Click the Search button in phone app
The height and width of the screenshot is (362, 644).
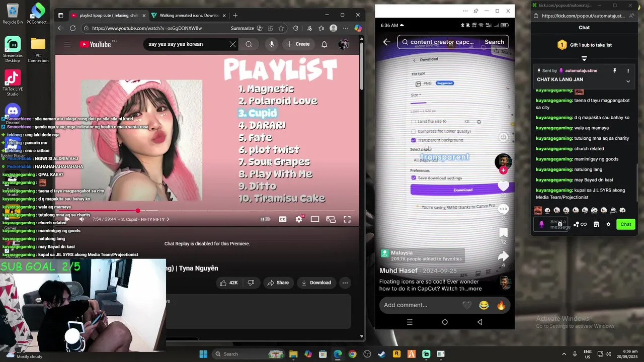pos(494,42)
